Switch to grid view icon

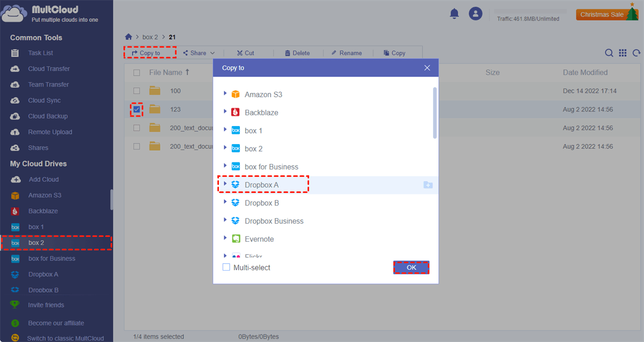tap(623, 53)
